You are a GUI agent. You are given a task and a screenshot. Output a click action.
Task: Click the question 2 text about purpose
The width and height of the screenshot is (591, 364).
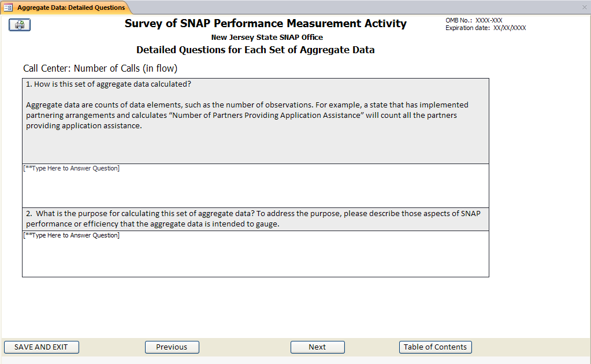(253, 218)
